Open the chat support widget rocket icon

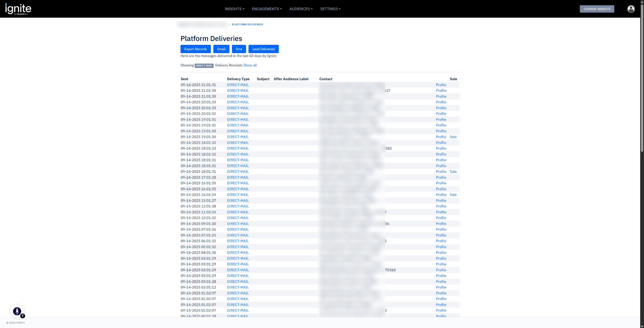pyautogui.click(x=17, y=311)
